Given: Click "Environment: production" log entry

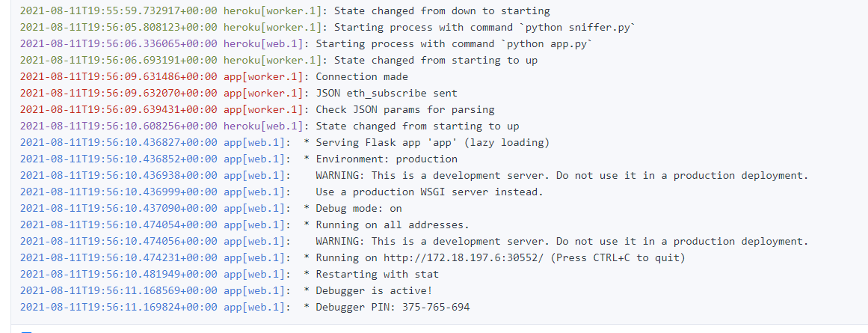Looking at the screenshot, I should (x=387, y=159).
